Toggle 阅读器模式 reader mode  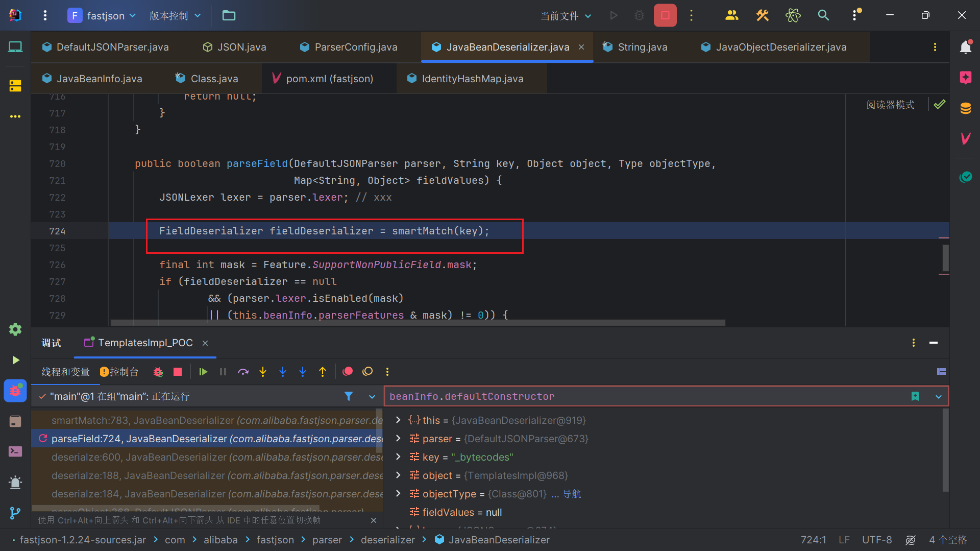point(890,105)
